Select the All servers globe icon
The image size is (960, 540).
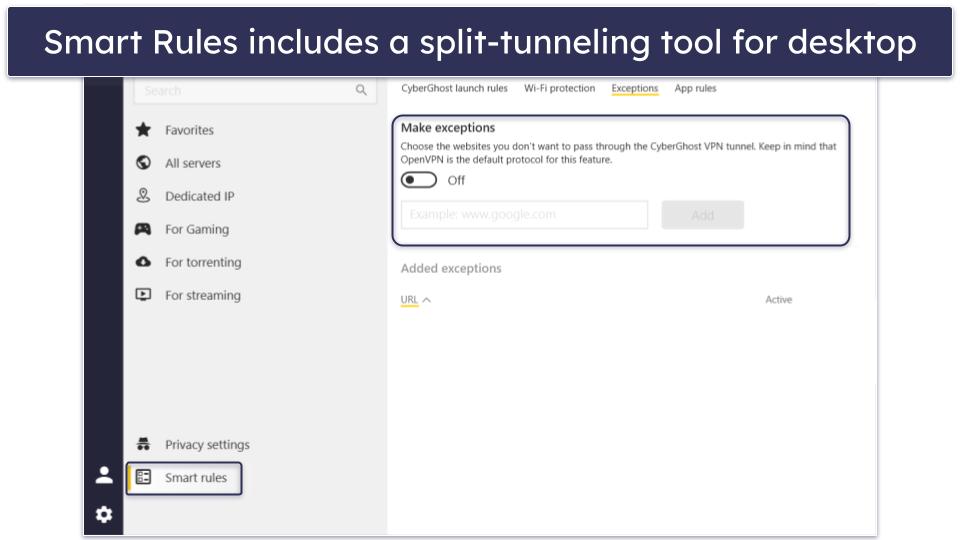[143, 163]
